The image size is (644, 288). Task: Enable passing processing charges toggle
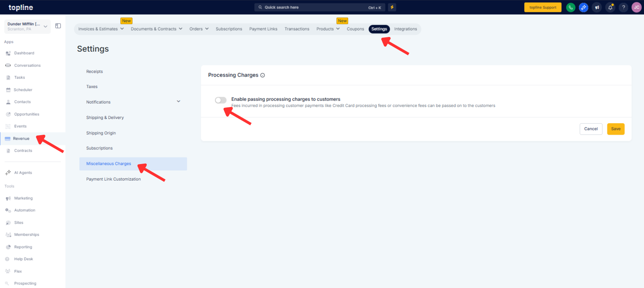[221, 100]
